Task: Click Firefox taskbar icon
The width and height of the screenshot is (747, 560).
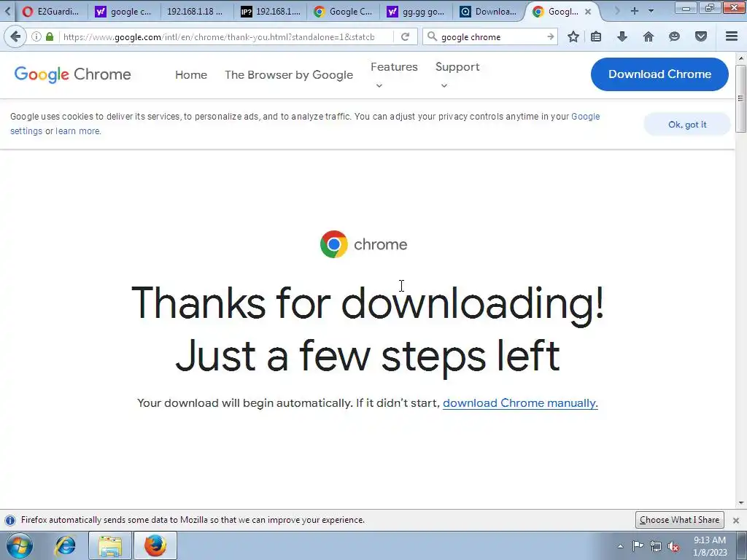Action: coord(155,545)
